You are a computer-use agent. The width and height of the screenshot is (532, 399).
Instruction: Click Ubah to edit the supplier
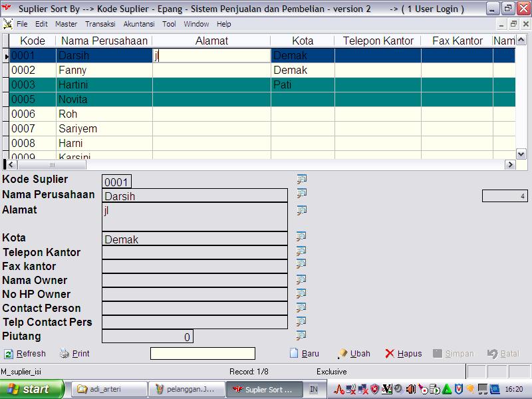coord(354,354)
